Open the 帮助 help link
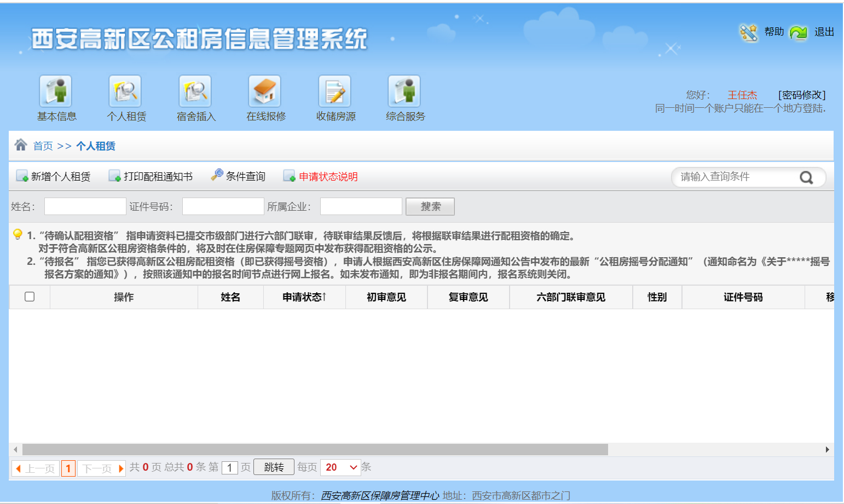Viewport: 844px width, 504px height. (774, 32)
